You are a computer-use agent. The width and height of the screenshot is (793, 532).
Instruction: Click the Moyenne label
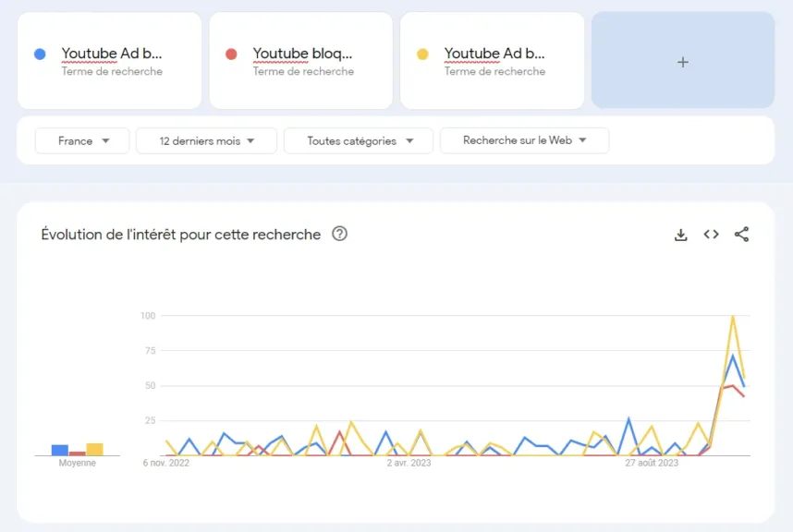77,463
